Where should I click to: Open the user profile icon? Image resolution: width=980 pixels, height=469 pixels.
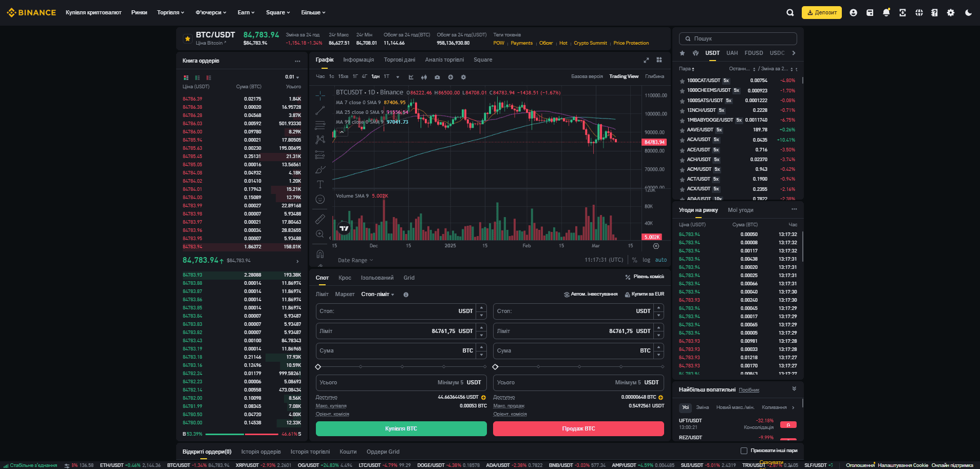tap(853, 13)
